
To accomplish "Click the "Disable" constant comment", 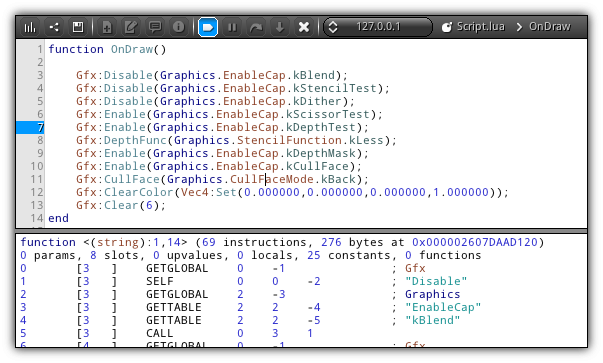I will 436,281.
